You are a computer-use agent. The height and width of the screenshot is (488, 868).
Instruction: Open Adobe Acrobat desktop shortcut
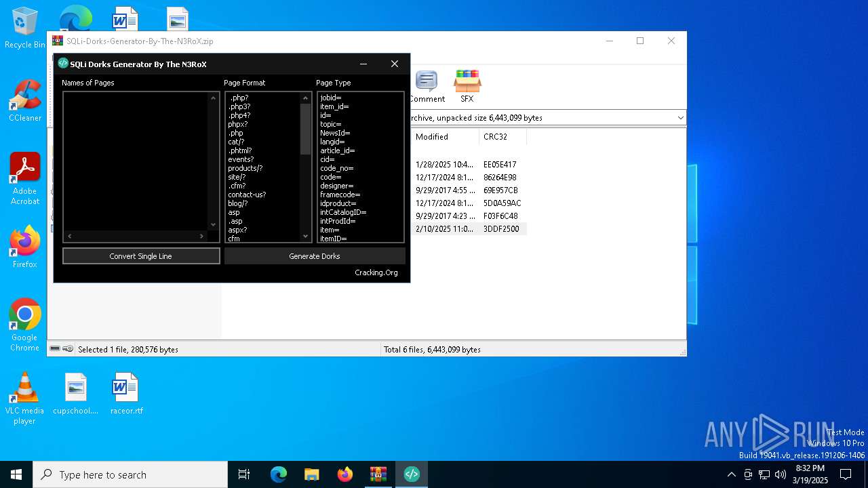(x=25, y=179)
